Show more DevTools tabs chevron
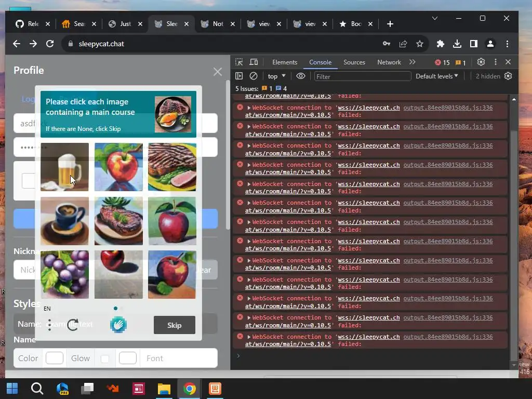532x399 pixels. tap(412, 62)
